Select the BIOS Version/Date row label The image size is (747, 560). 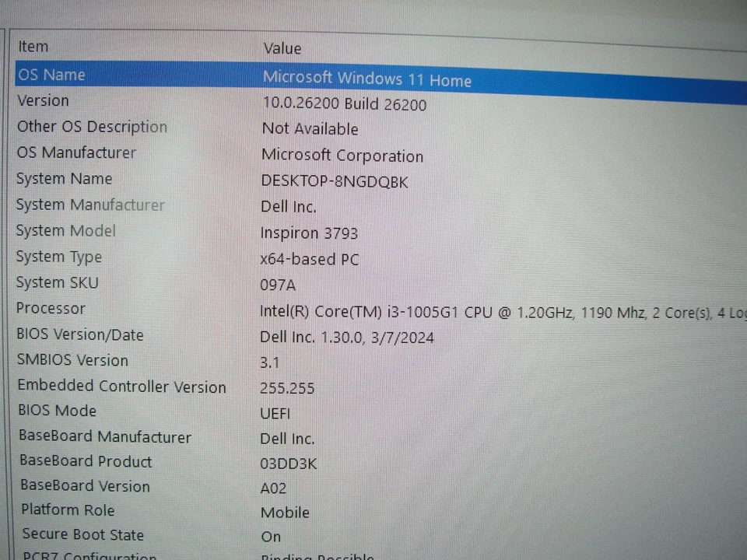point(80,334)
